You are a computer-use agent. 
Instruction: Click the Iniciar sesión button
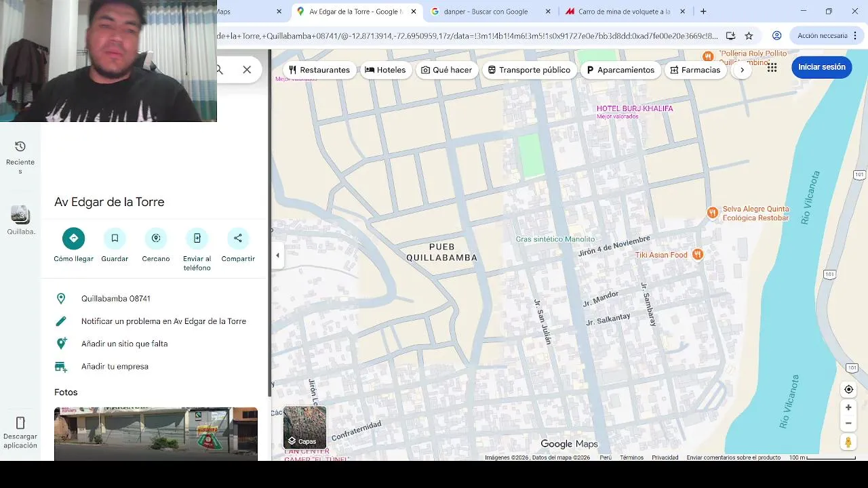[x=821, y=67]
